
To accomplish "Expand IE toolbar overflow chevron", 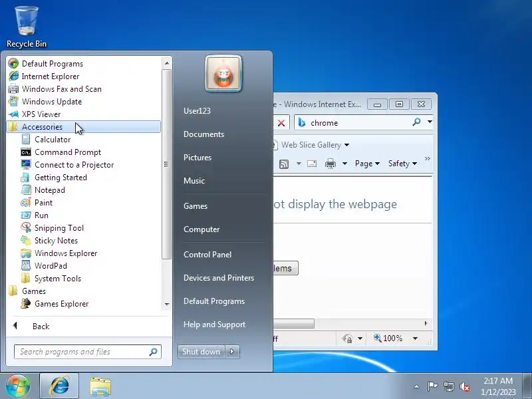I will coord(427,158).
